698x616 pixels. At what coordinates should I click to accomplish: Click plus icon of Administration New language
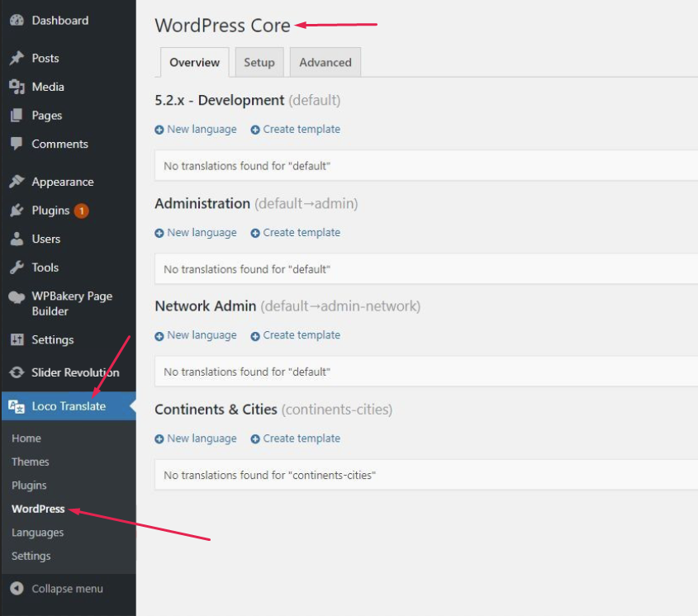coord(159,233)
